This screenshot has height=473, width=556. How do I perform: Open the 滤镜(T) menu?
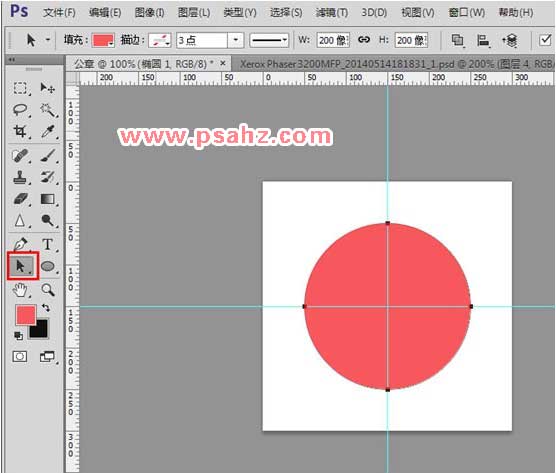pyautogui.click(x=332, y=13)
